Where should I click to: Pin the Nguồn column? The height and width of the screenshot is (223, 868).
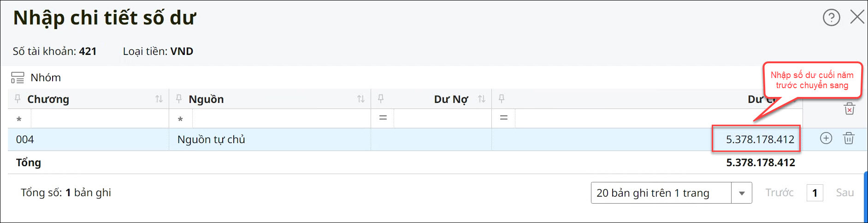click(x=179, y=99)
